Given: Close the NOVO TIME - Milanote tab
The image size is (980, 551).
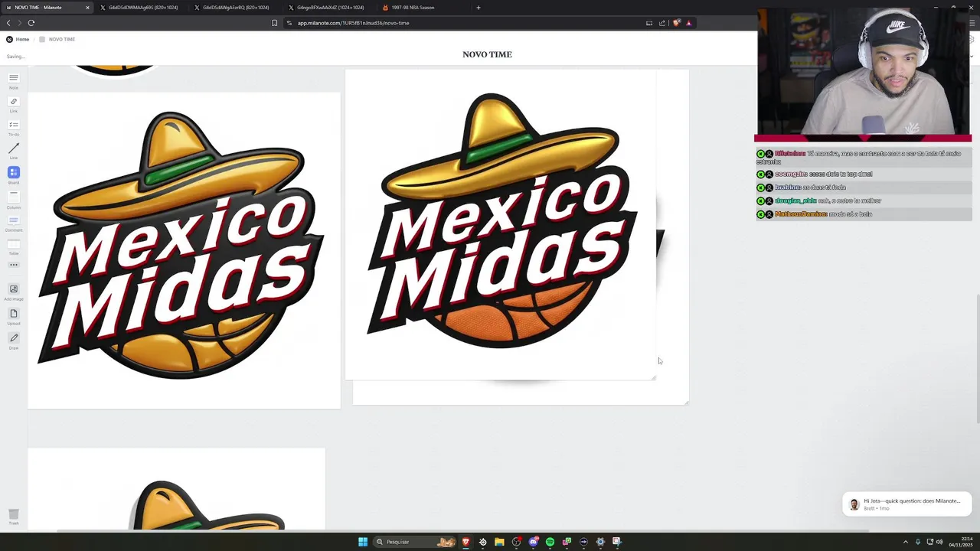Looking at the screenshot, I should pyautogui.click(x=87, y=8).
